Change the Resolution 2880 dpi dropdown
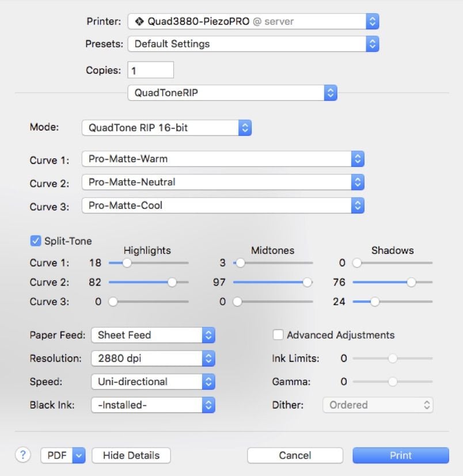Viewport: 463px width, 476px height. coord(153,359)
